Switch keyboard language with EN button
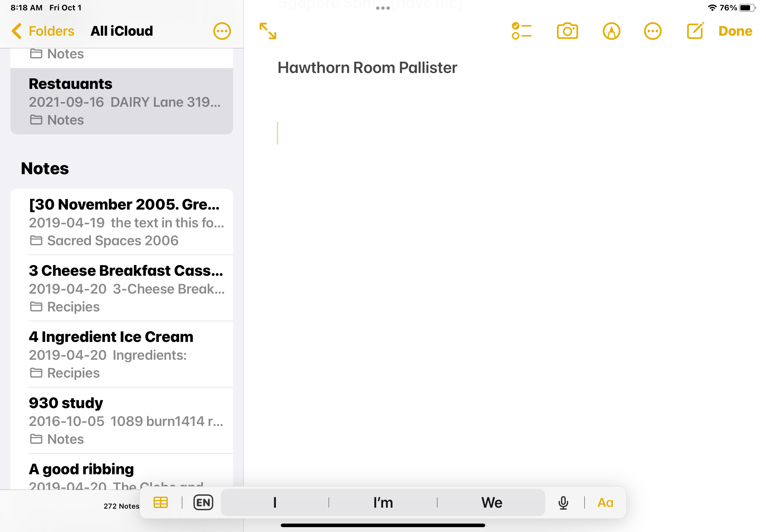766x532 pixels. 203,502
